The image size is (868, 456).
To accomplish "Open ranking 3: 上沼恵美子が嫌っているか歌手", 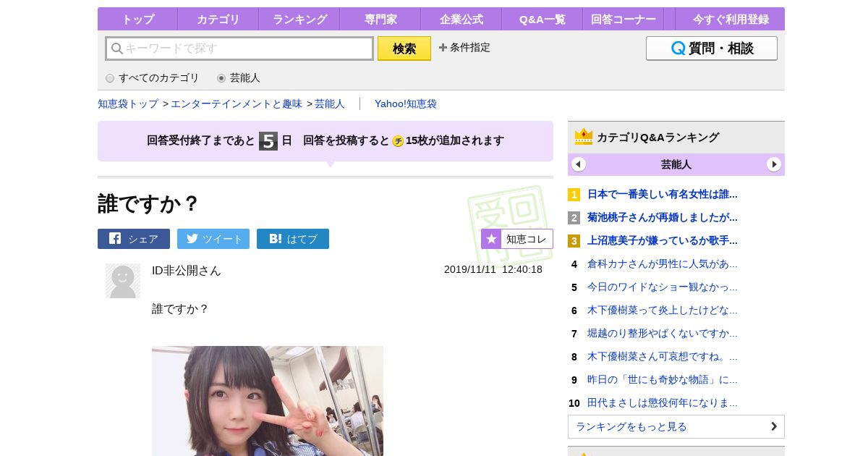I will click(x=663, y=240).
